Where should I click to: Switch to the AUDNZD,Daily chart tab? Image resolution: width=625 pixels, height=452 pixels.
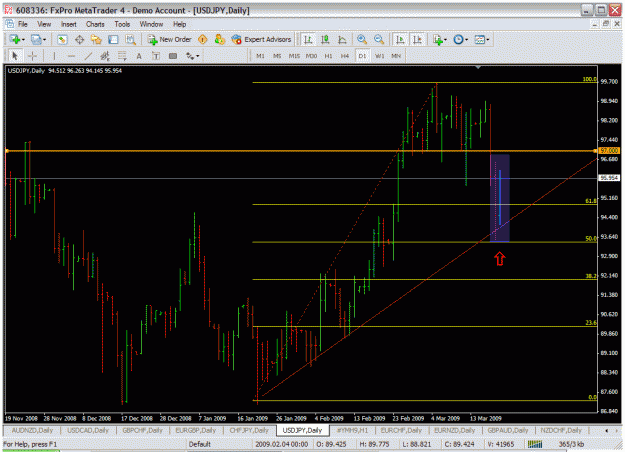[x=32, y=430]
